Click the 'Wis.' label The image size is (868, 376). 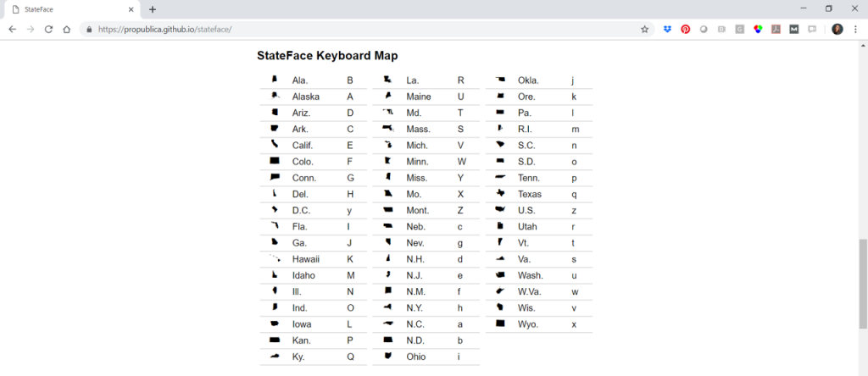click(x=526, y=308)
